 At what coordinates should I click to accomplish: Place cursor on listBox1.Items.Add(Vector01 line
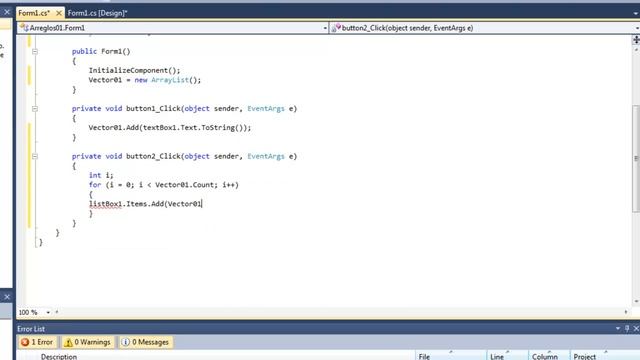click(x=145, y=204)
